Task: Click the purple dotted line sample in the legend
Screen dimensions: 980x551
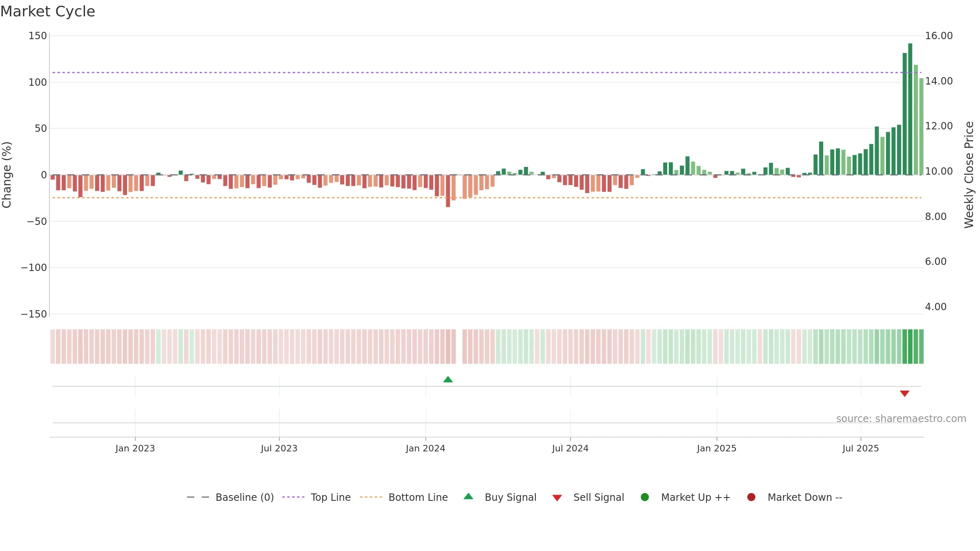Action: tap(293, 497)
